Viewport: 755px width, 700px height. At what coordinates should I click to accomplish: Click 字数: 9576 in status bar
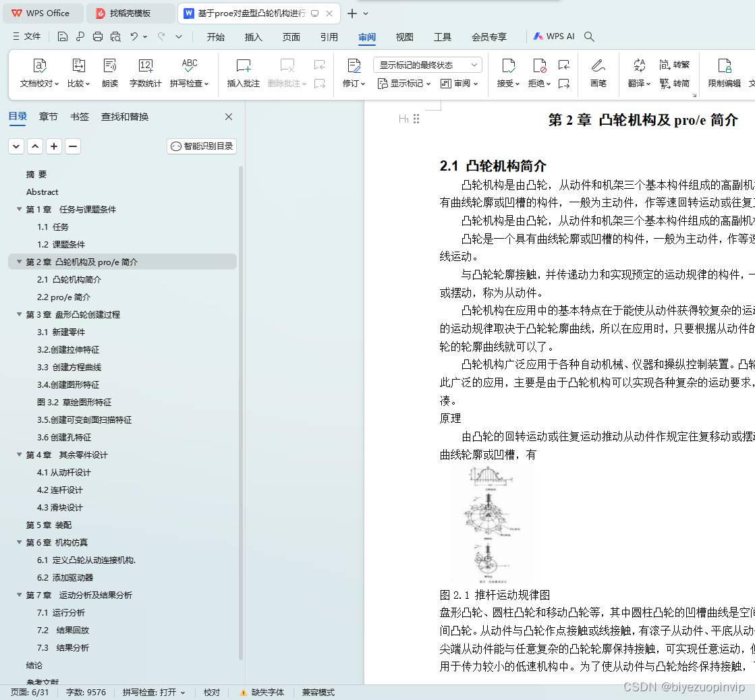click(86, 693)
